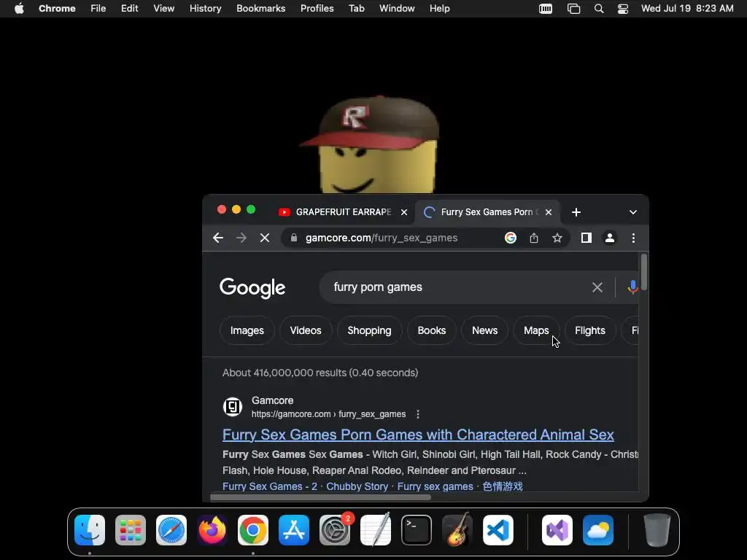Open System Preferences with badge in the Dock
The width and height of the screenshot is (747, 560).
click(335, 530)
